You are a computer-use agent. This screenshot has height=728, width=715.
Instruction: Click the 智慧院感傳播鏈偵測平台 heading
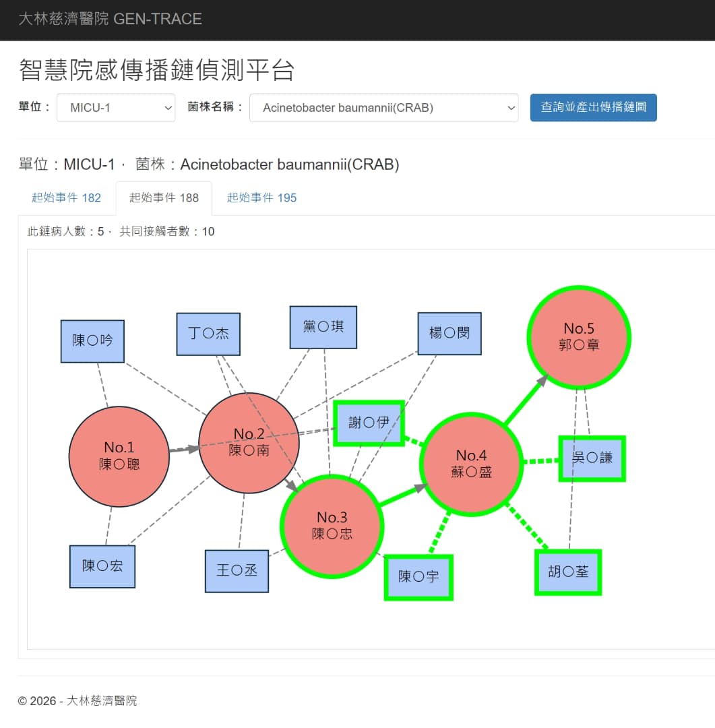click(x=156, y=70)
